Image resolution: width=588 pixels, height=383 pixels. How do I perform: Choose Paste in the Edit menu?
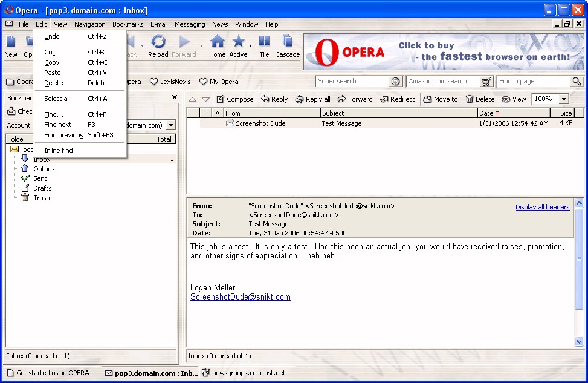point(80,73)
